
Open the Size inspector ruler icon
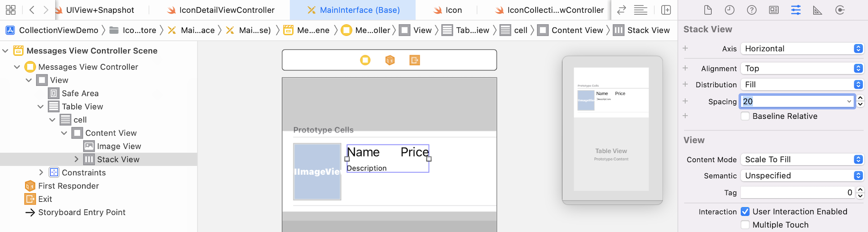[x=817, y=10]
